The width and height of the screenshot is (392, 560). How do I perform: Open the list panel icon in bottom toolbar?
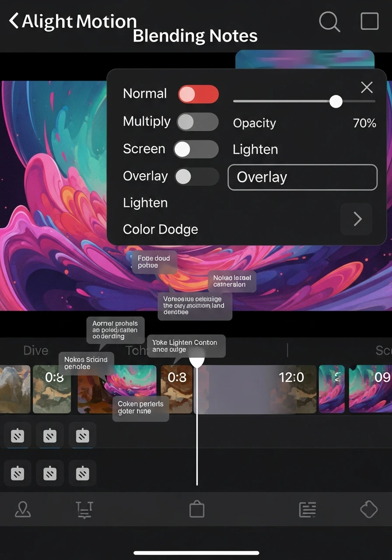(308, 510)
